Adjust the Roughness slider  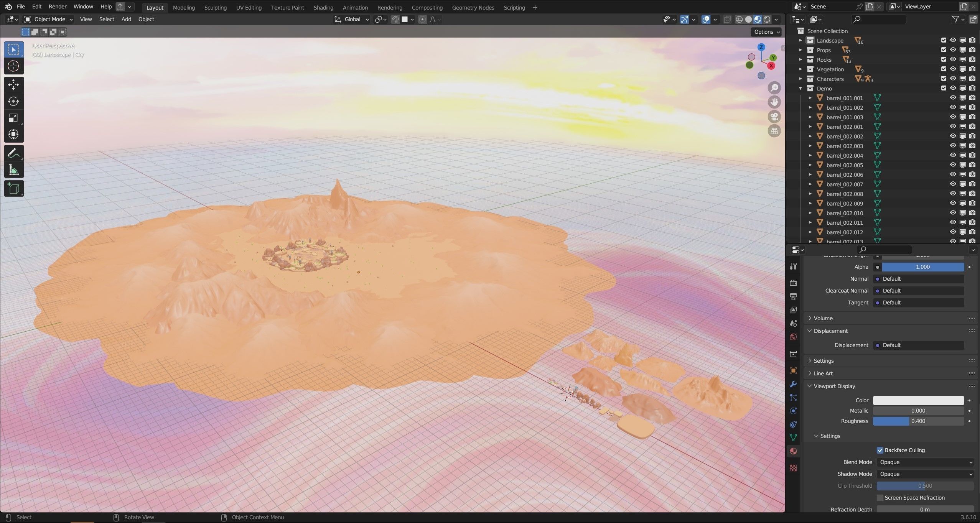[918, 421]
